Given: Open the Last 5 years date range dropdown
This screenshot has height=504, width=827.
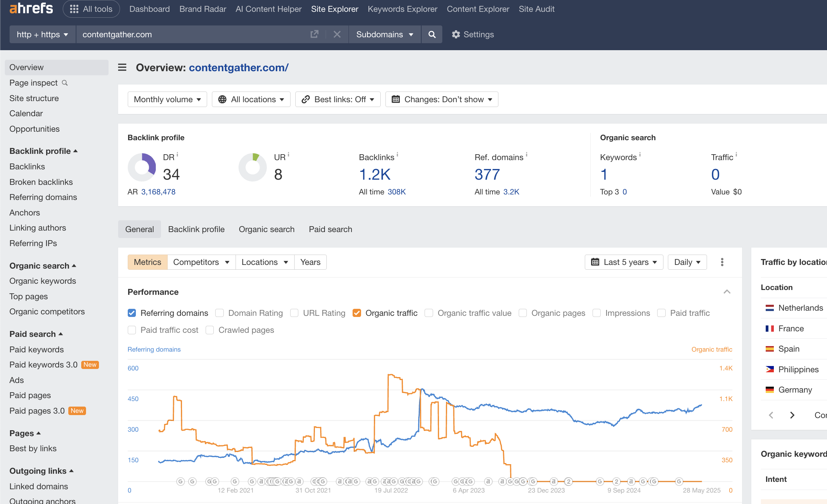Looking at the screenshot, I should (x=624, y=262).
